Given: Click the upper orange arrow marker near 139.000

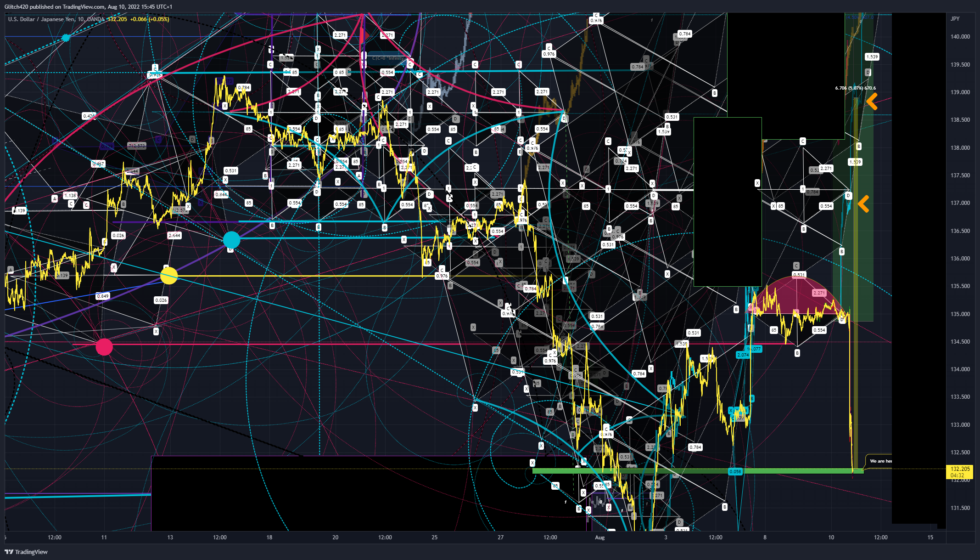Looking at the screenshot, I should coord(872,102).
